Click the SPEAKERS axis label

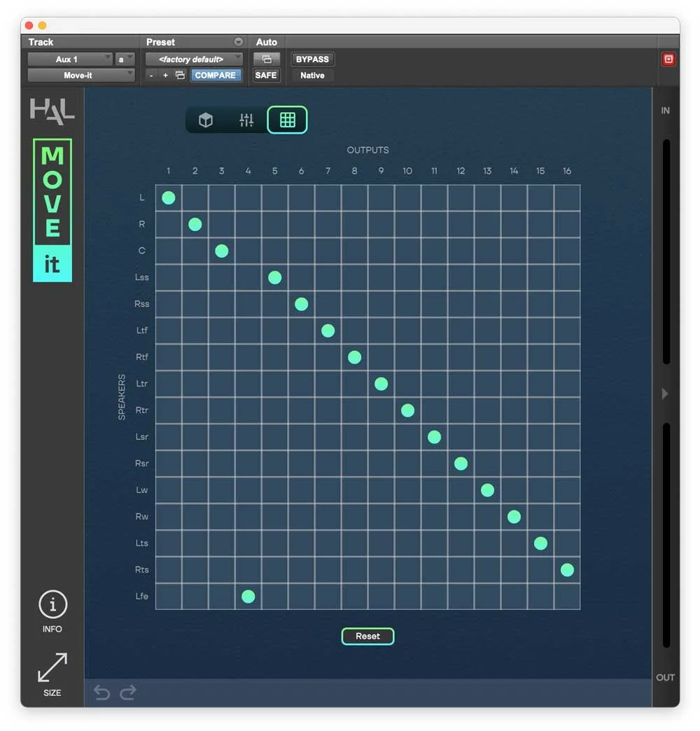[x=122, y=397]
